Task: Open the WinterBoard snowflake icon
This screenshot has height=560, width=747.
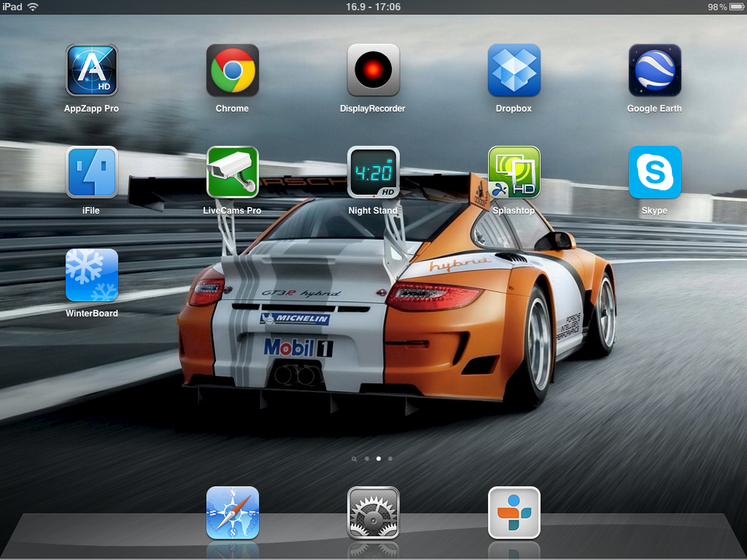Action: pyautogui.click(x=91, y=275)
